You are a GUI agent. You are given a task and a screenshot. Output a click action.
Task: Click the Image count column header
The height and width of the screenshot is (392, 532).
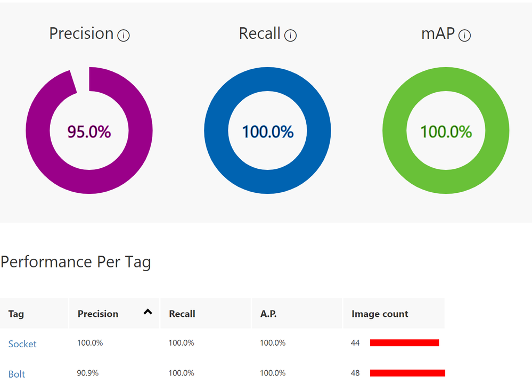pyautogui.click(x=394, y=313)
